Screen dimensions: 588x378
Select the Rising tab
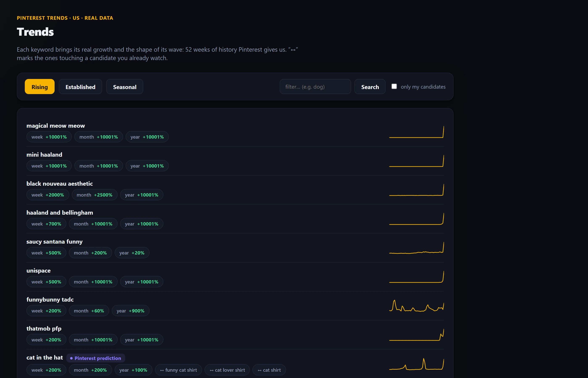[39, 87]
